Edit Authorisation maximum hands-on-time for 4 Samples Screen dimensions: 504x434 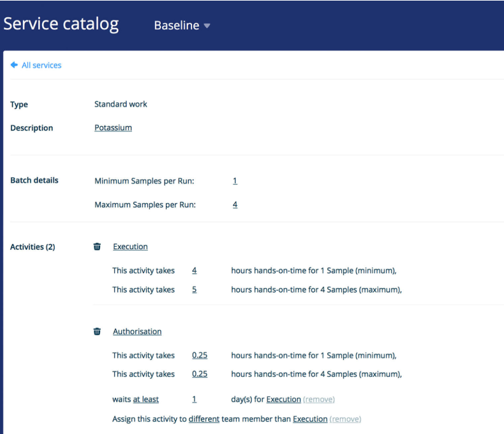[x=200, y=374]
